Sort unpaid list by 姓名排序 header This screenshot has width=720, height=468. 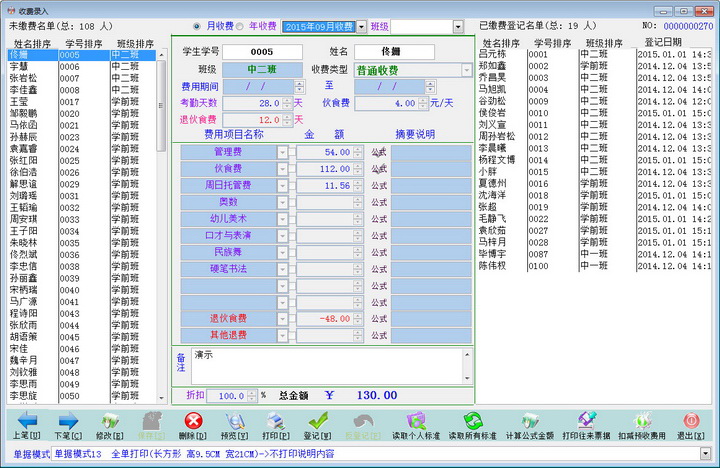(32, 44)
